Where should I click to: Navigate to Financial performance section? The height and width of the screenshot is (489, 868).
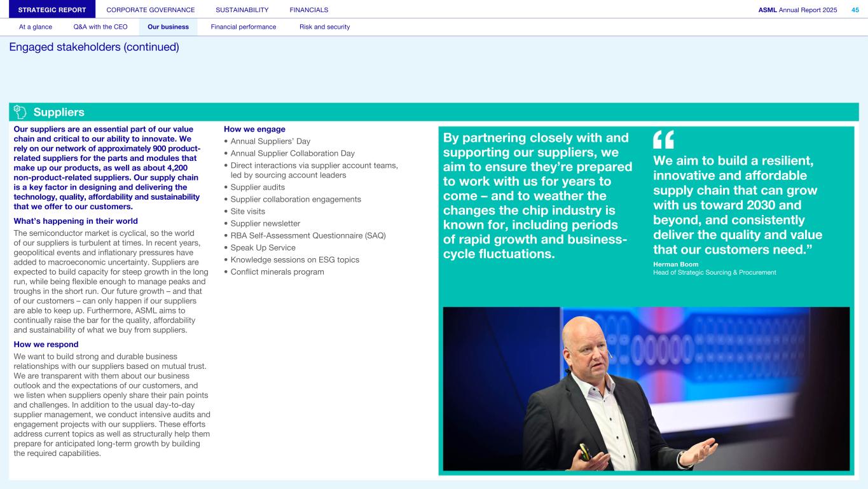[244, 27]
